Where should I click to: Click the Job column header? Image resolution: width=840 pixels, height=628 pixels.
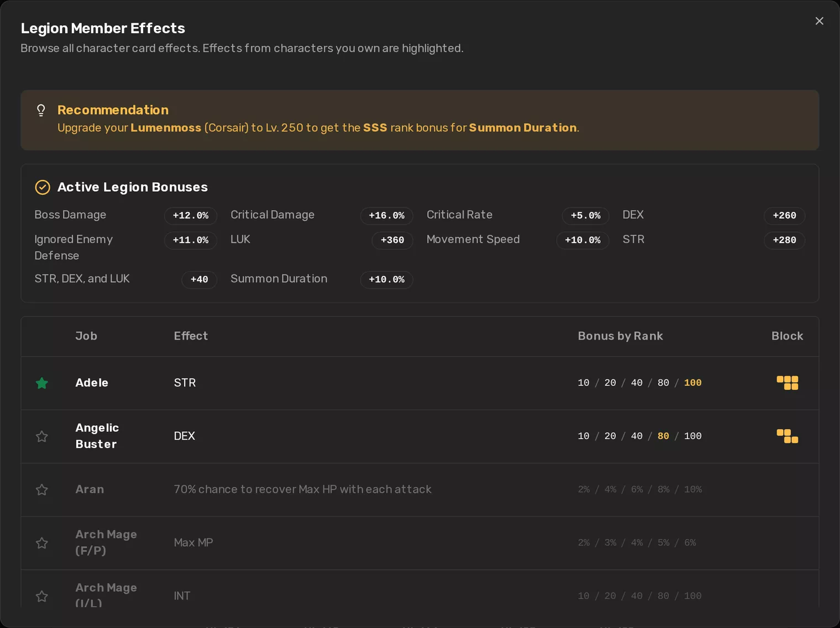[x=86, y=336]
